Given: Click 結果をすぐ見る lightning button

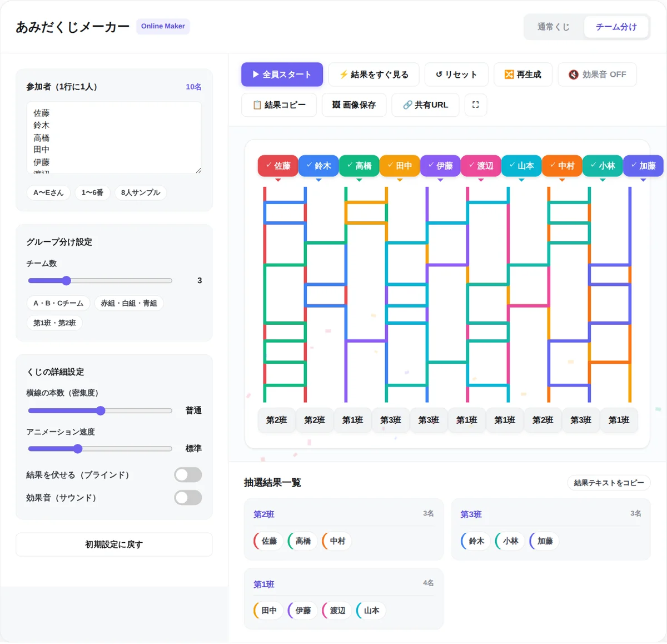Looking at the screenshot, I should pyautogui.click(x=374, y=75).
